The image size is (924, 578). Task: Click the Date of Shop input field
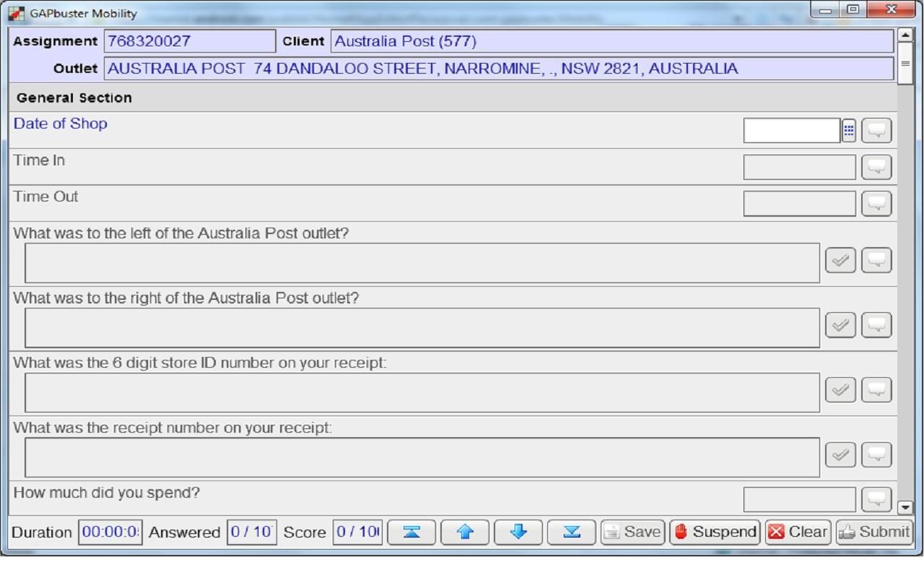(x=792, y=131)
